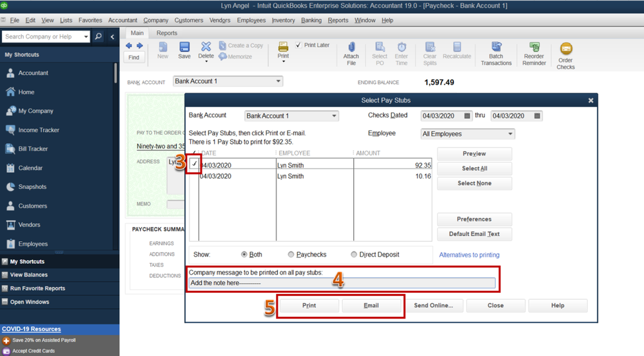Viewport: 644px width, 356px height.
Task: Select the Paychecks radio option
Action: [291, 255]
